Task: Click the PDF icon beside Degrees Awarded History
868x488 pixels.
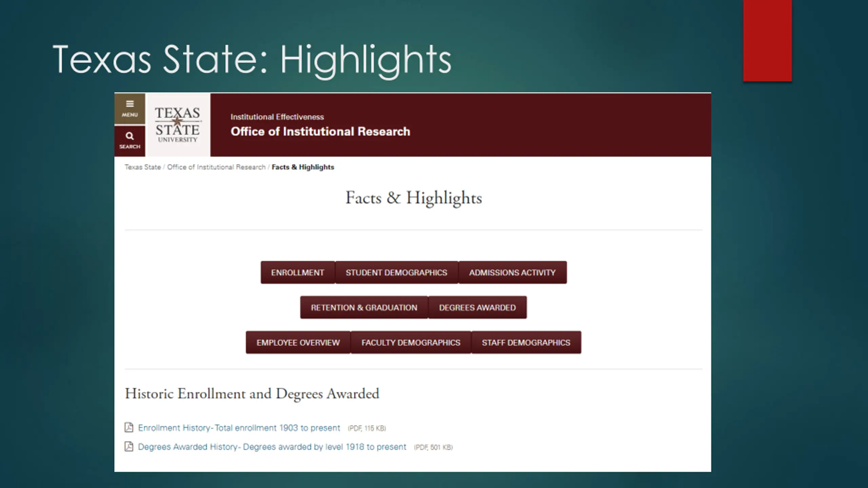Action: (129, 447)
